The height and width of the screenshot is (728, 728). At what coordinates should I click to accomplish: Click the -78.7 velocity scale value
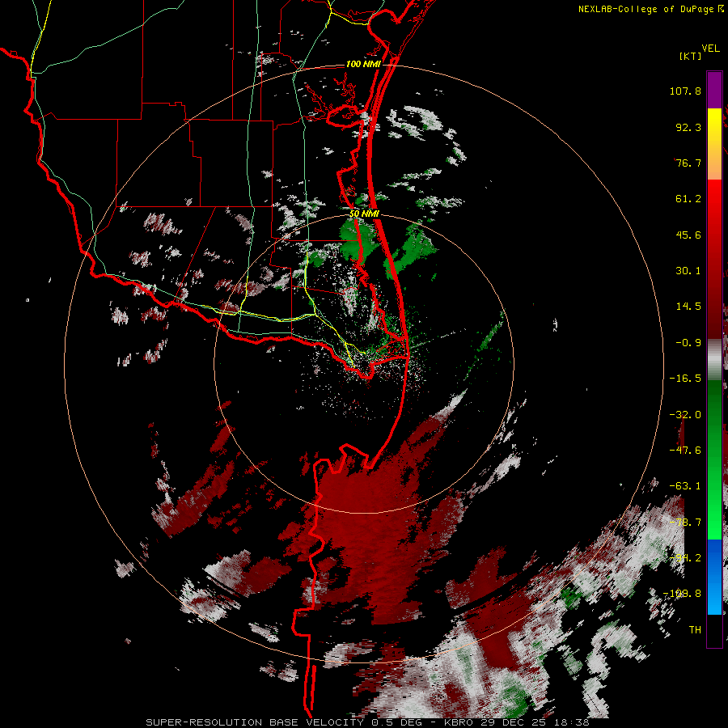pos(685,523)
